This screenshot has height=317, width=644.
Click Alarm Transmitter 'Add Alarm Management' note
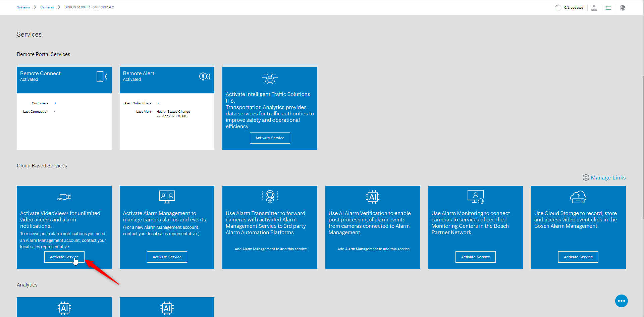tap(271, 249)
